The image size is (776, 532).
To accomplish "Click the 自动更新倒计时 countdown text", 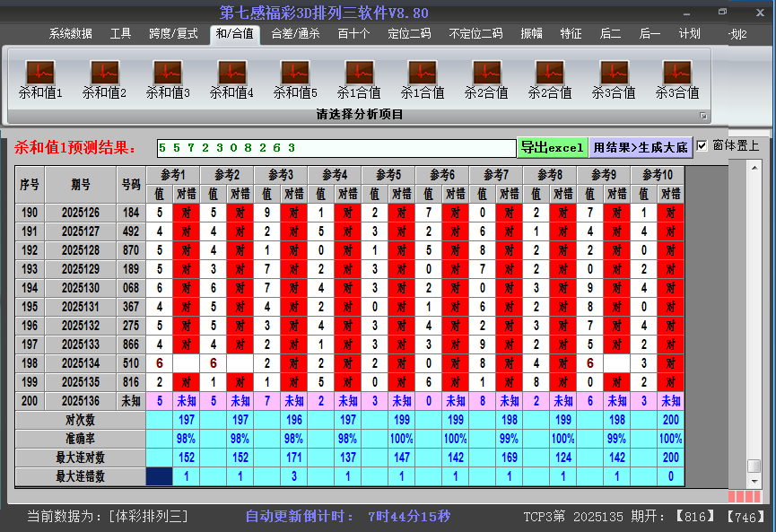I will (348, 517).
